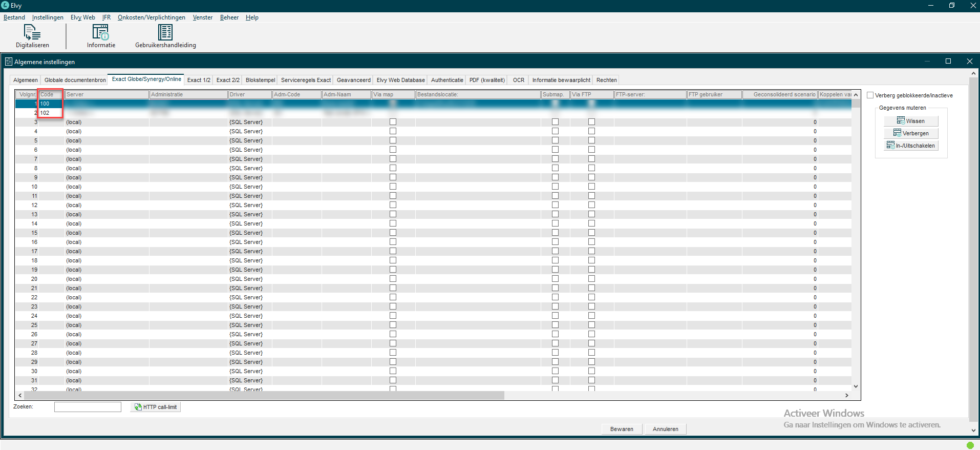Switch to the Servicereggels Exact tab
The image size is (980, 450).
click(306, 80)
